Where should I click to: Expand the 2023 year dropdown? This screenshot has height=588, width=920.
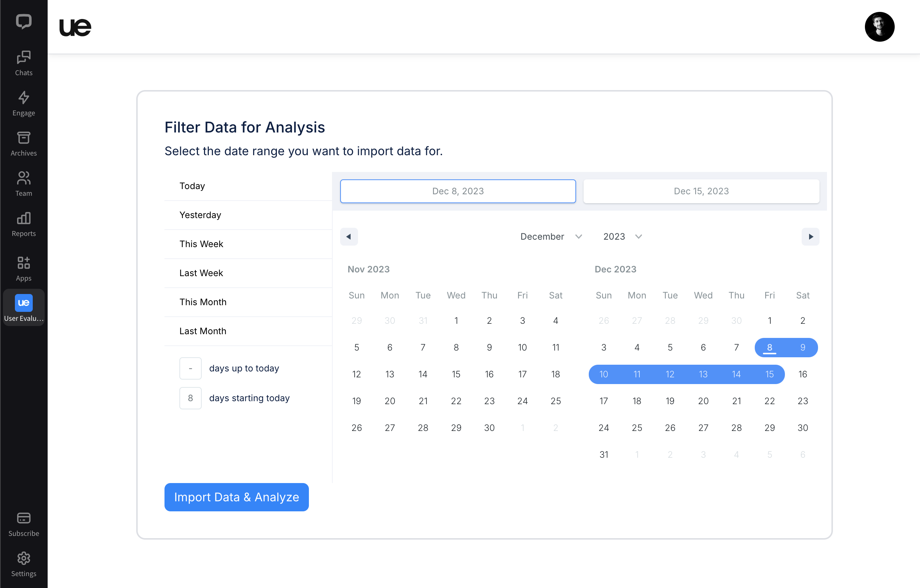click(622, 236)
